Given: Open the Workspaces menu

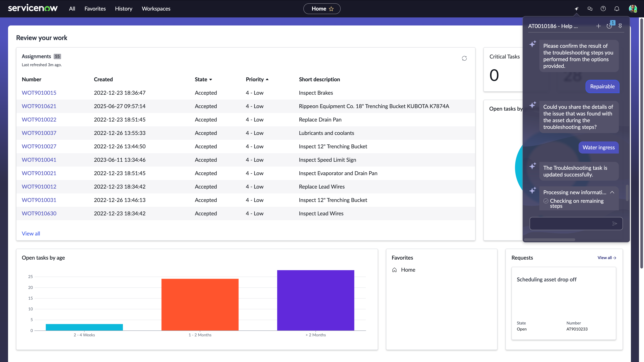Looking at the screenshot, I should (156, 9).
